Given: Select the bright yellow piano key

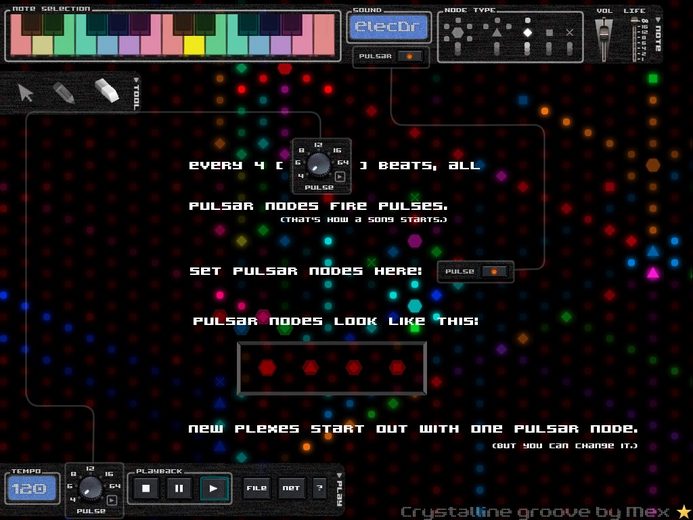Looking at the screenshot, I should pos(194,45).
